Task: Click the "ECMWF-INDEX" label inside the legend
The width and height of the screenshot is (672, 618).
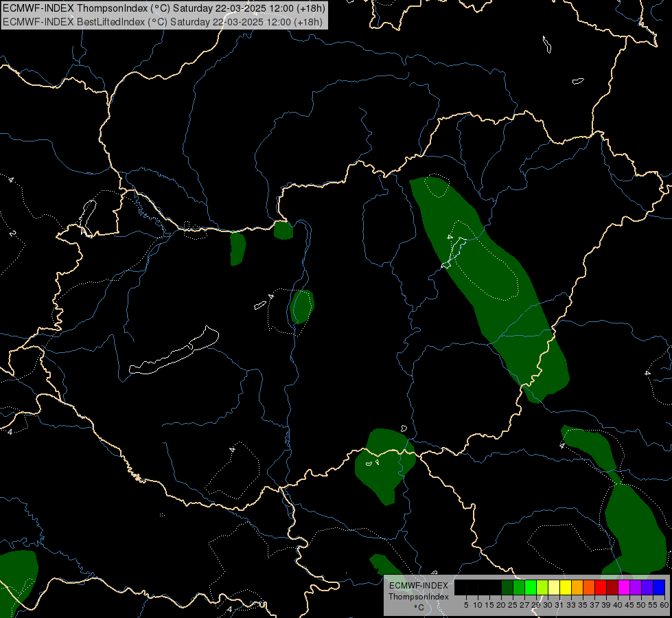Action: (419, 586)
